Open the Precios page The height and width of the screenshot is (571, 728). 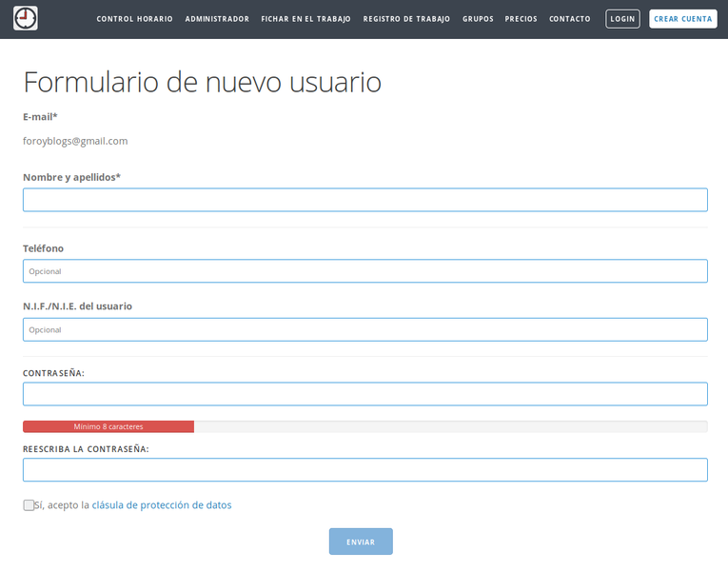pos(521,19)
